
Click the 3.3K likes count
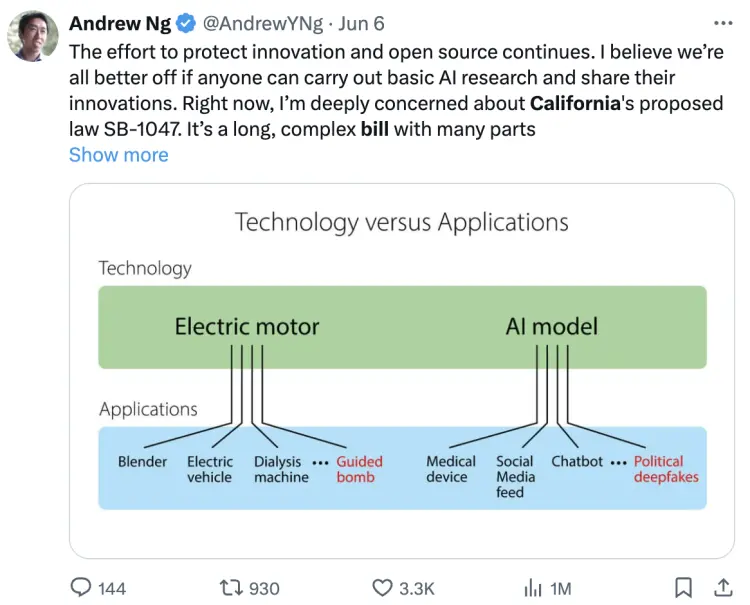coord(417,588)
